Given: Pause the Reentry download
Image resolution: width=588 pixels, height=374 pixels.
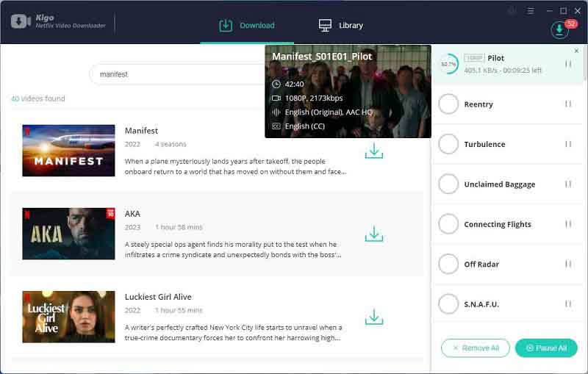Looking at the screenshot, I should click(568, 104).
